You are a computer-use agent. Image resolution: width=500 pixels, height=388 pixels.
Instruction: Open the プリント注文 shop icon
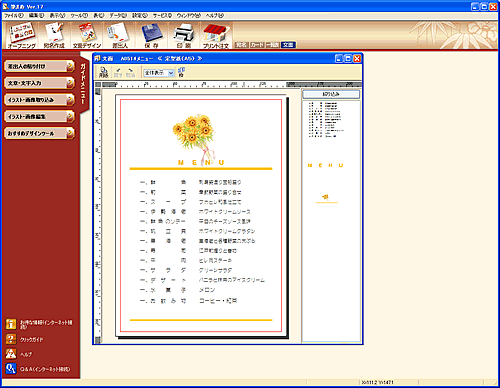(216, 35)
